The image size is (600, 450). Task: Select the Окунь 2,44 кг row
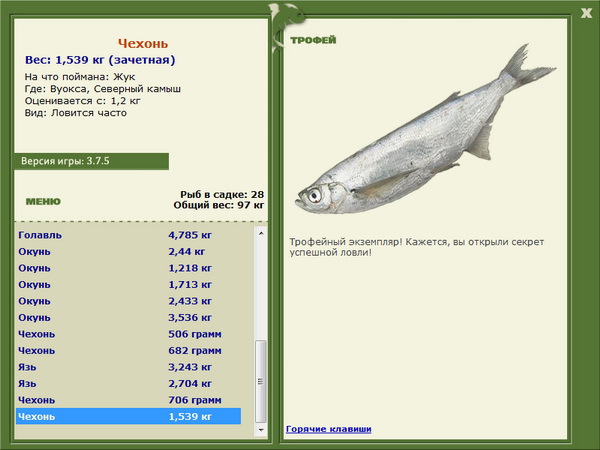coord(129,252)
